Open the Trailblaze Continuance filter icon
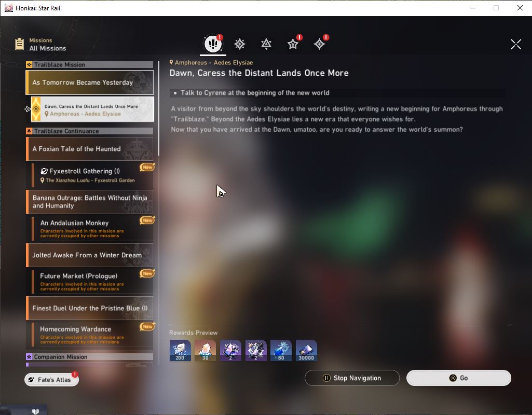532x415 pixels. tap(266, 44)
